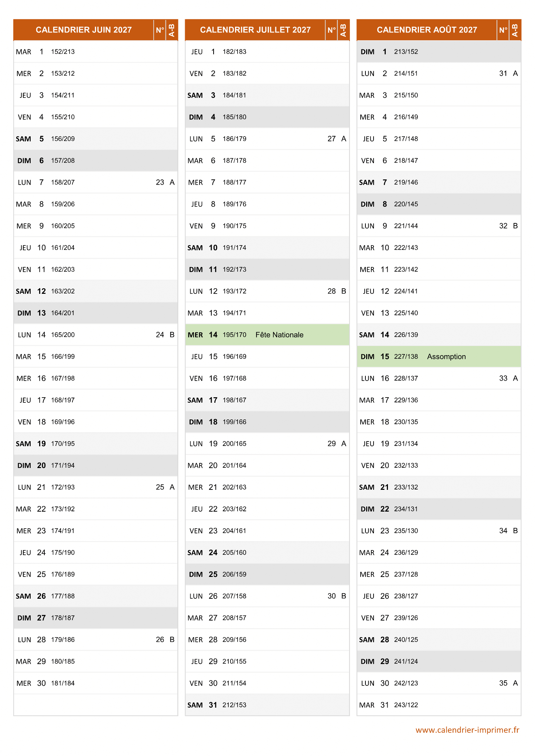Select the Assomption holiday on August 15
The image size is (535, 756).
pos(446,357)
